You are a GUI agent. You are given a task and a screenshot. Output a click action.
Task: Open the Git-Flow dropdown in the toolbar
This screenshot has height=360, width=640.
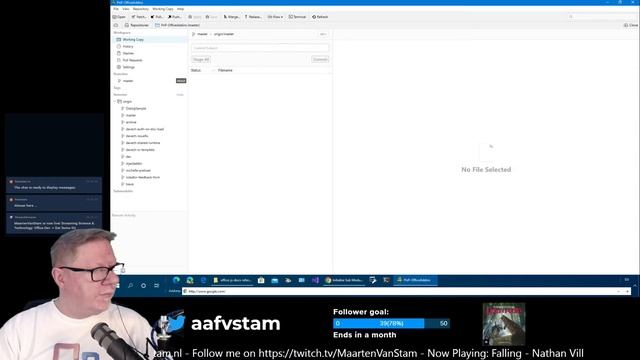(275, 17)
